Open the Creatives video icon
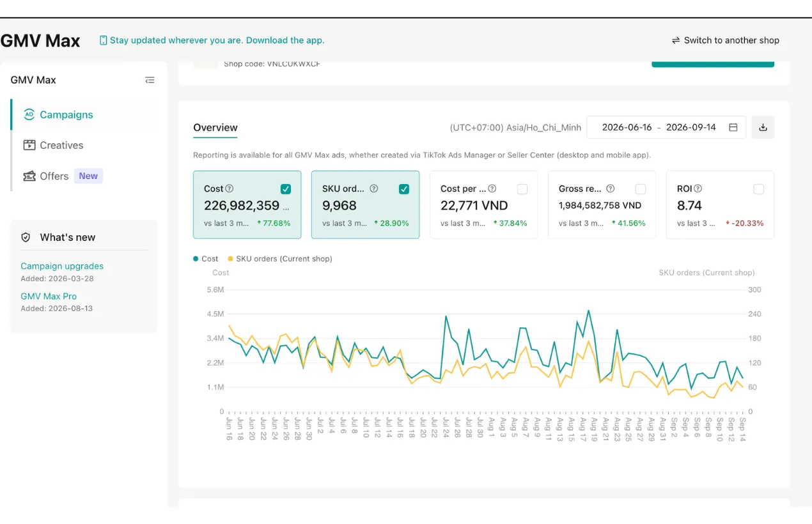This screenshot has height=524, width=812. point(29,145)
